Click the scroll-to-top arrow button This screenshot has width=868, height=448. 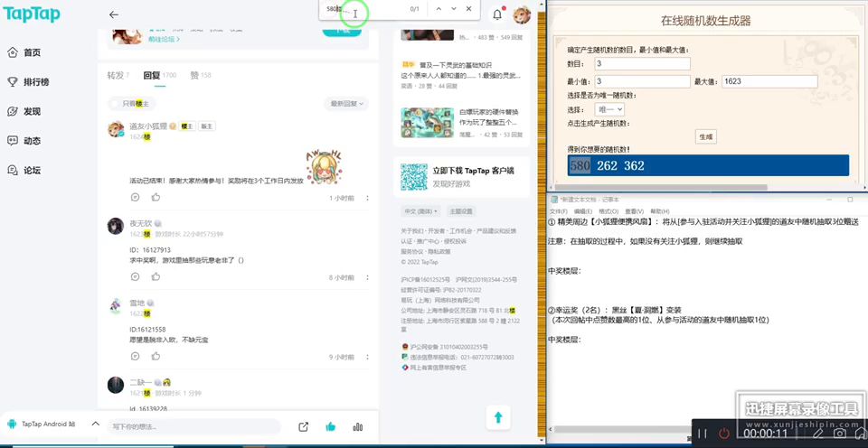pos(497,416)
